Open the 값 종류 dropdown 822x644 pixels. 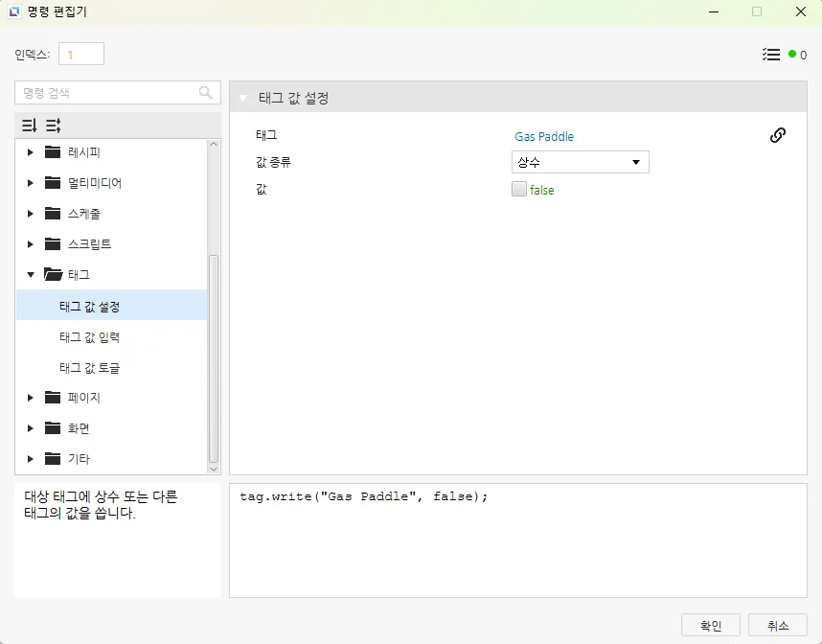(x=580, y=162)
